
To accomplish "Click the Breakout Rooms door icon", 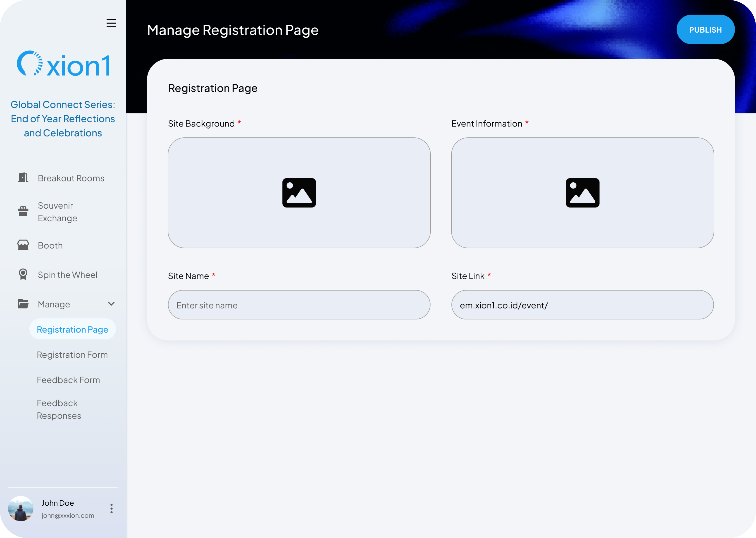I will pyautogui.click(x=23, y=178).
